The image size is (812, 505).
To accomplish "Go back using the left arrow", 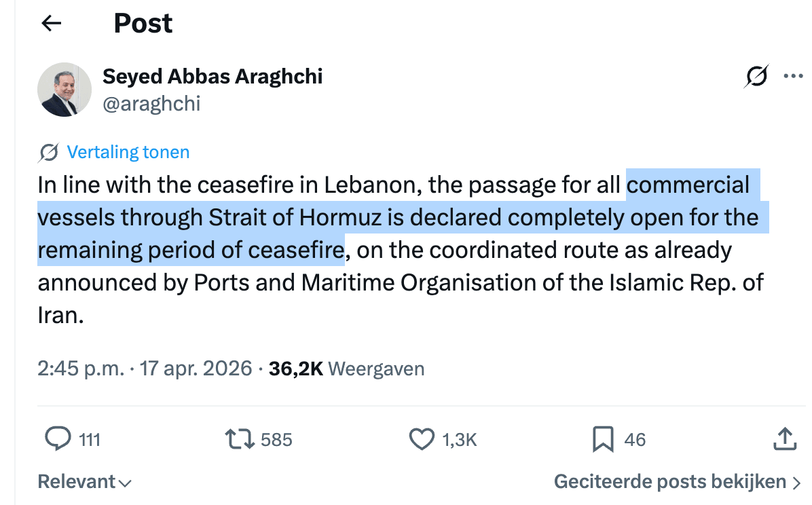I will pyautogui.click(x=52, y=24).
